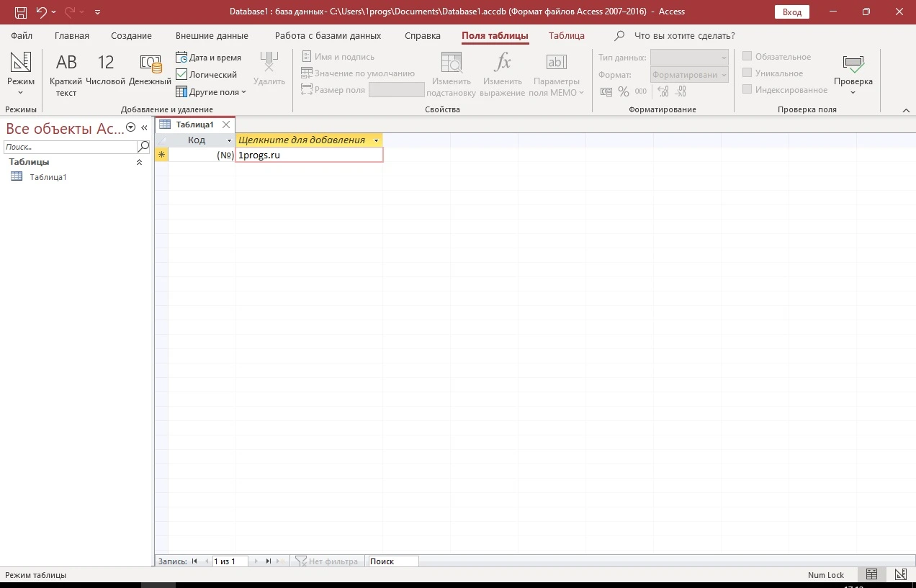Expand the Другие поля dropdown
This screenshot has height=588, width=916.
(211, 92)
